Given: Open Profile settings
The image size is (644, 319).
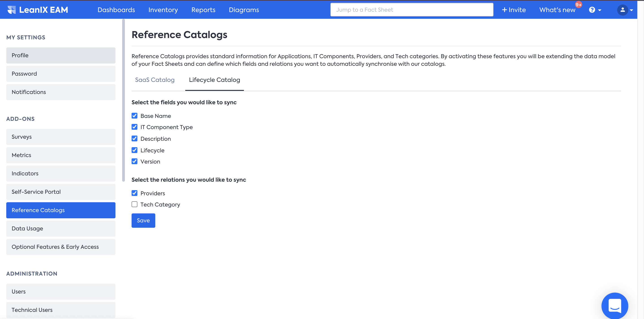Looking at the screenshot, I should pyautogui.click(x=61, y=55).
